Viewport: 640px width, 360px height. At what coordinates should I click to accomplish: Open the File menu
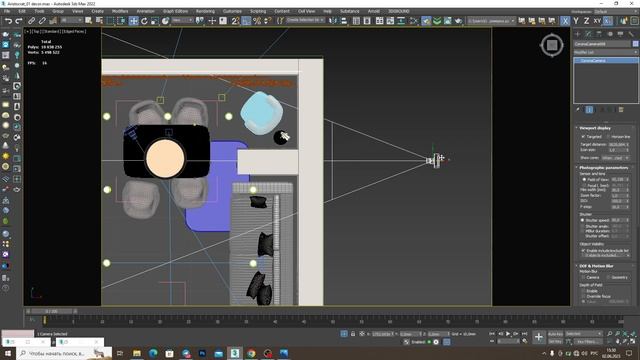[x=7, y=11]
